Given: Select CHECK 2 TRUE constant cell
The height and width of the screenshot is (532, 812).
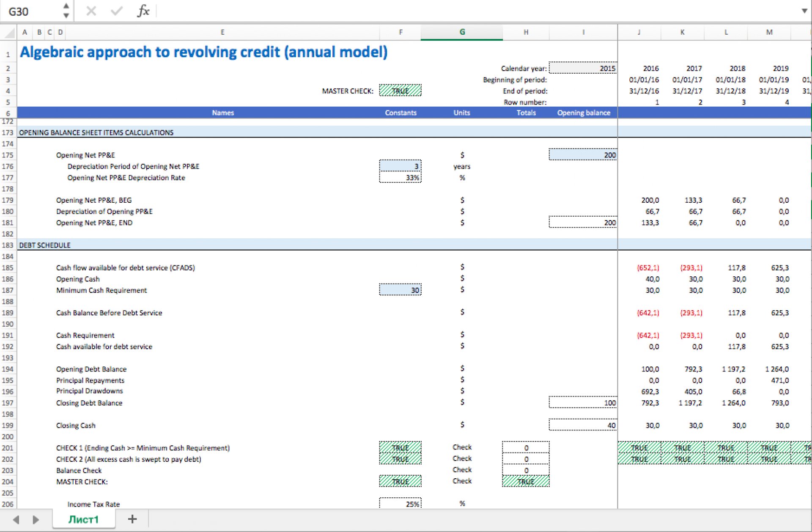Looking at the screenshot, I should [400, 459].
